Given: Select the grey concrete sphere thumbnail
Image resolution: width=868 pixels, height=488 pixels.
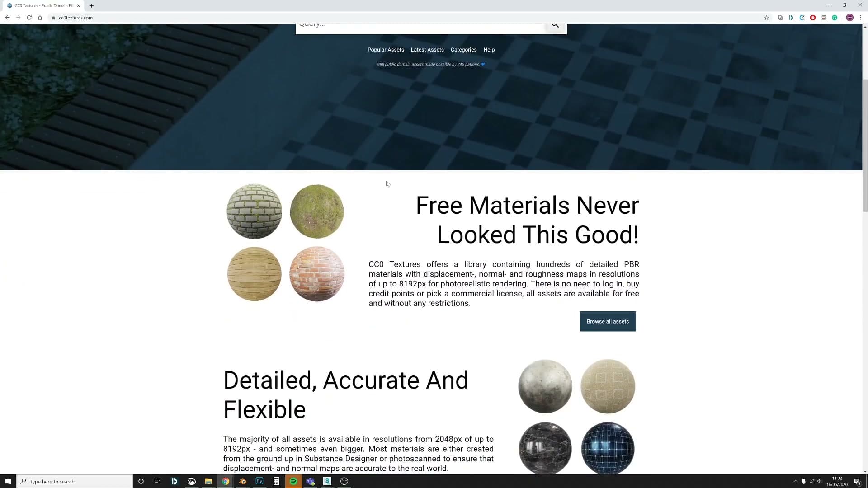Looking at the screenshot, I should coord(545,386).
